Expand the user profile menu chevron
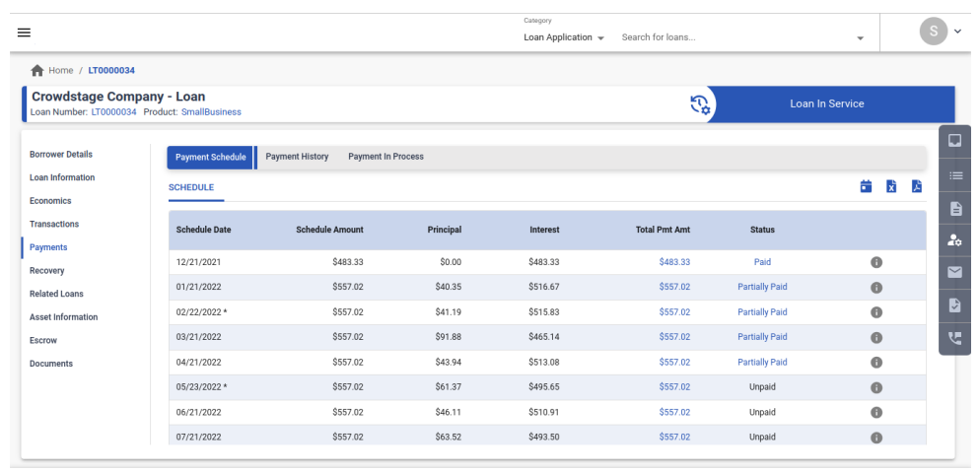Image resolution: width=980 pixels, height=474 pixels. [958, 33]
